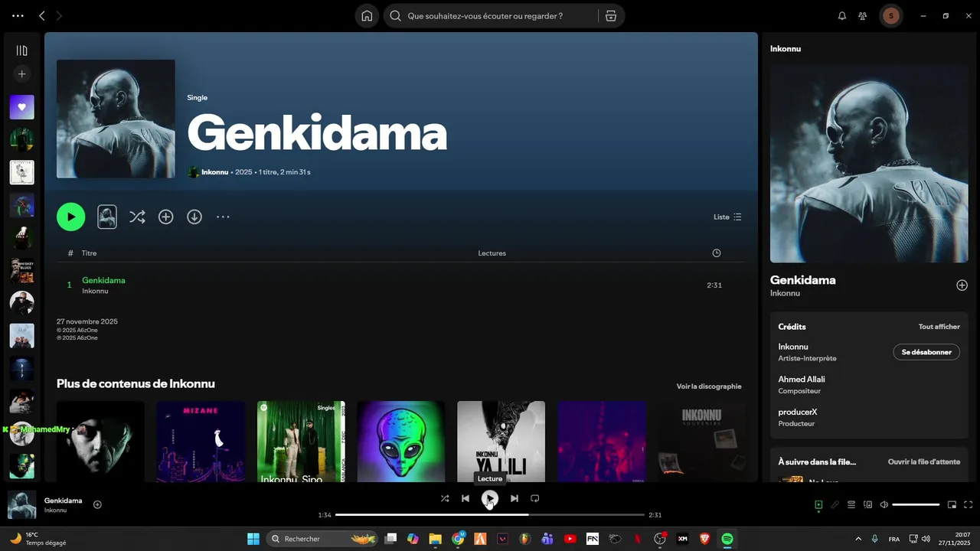Toggle the now playing view icon

(x=818, y=504)
